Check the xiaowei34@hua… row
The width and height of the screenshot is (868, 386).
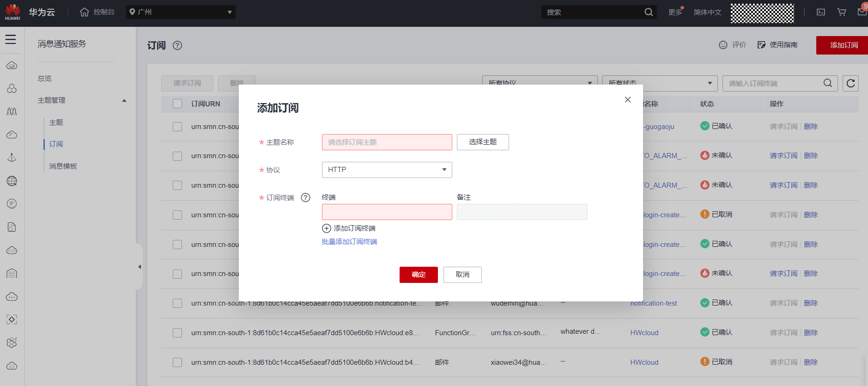pos(177,362)
